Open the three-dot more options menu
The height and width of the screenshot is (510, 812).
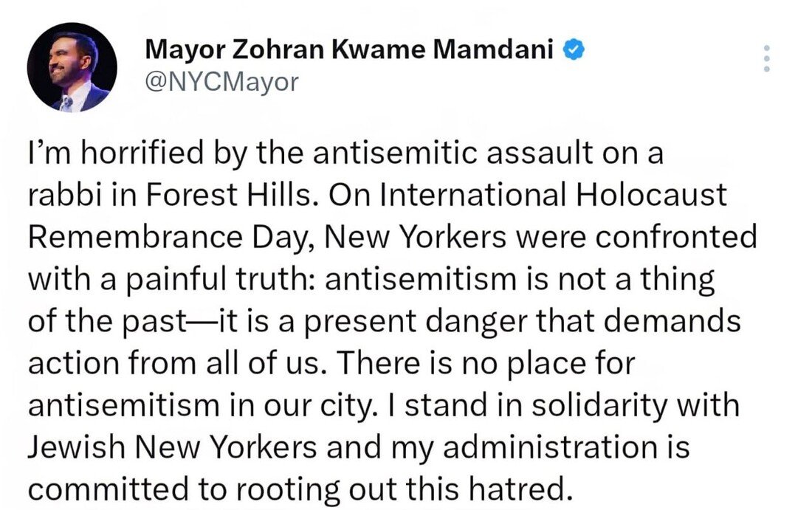(x=767, y=58)
